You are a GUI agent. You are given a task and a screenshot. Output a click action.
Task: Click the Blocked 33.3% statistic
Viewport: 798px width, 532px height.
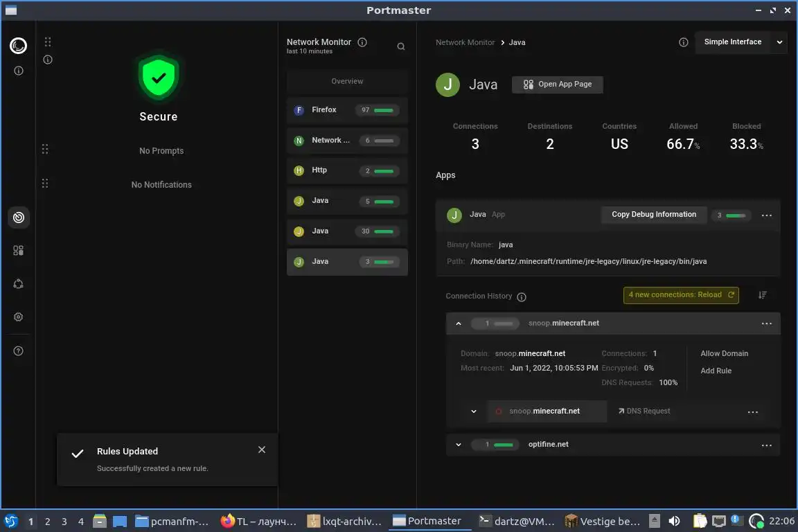[746, 136]
